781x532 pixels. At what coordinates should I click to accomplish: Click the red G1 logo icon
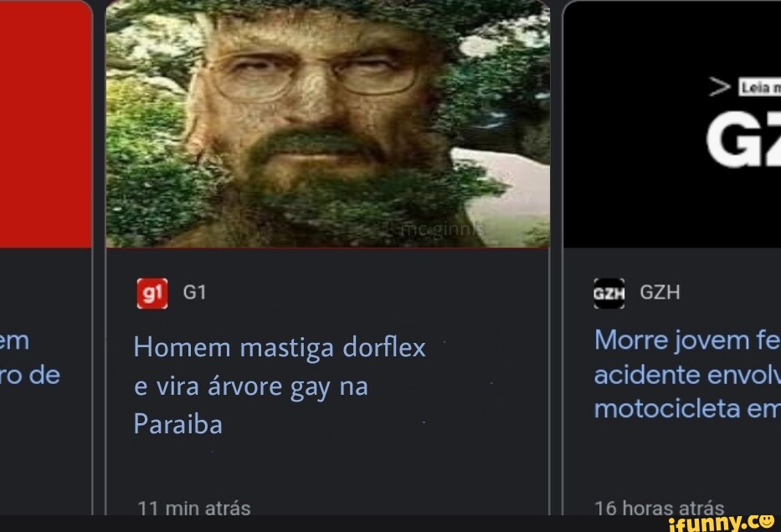click(152, 293)
